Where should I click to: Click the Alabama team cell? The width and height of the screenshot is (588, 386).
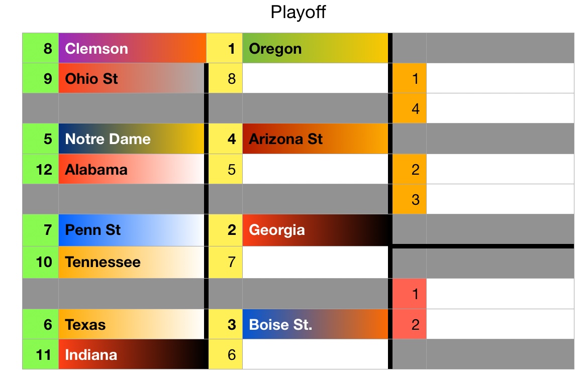(x=131, y=169)
